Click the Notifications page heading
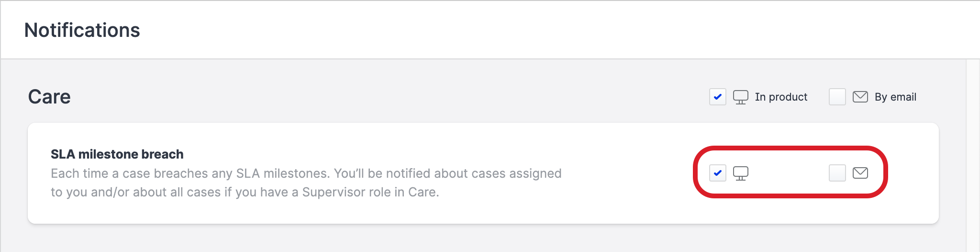This screenshot has width=980, height=252. pyautogui.click(x=82, y=30)
